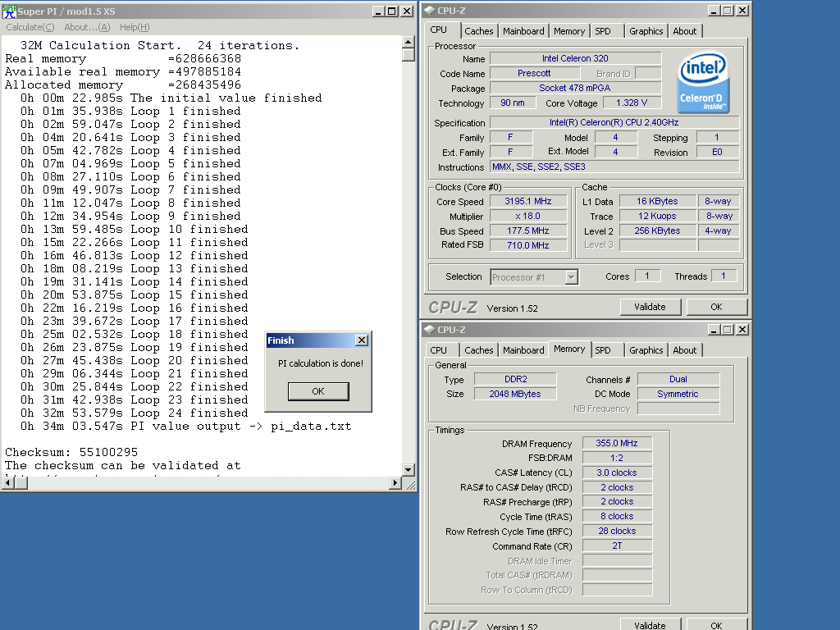Minimize the upper CPU-Z window
The width and height of the screenshot is (840, 630).
click(x=714, y=10)
